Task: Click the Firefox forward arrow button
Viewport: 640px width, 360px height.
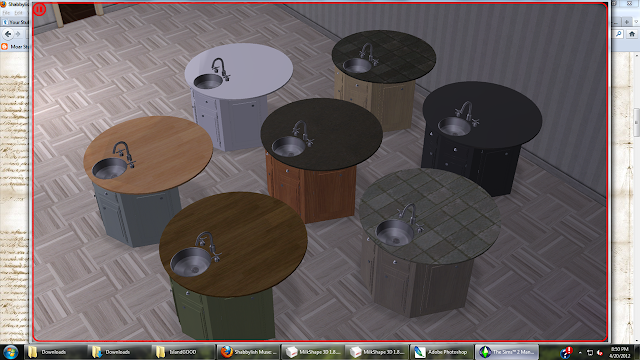Action: 18,34
